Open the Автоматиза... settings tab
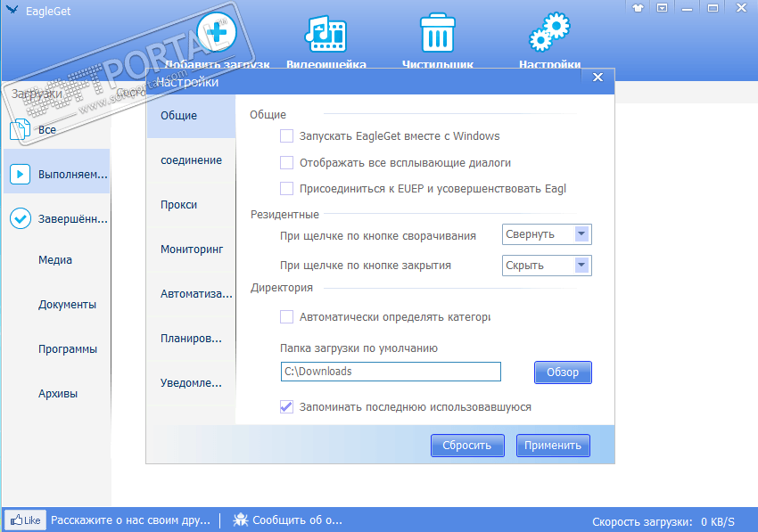This screenshot has height=532, width=758. tap(191, 293)
